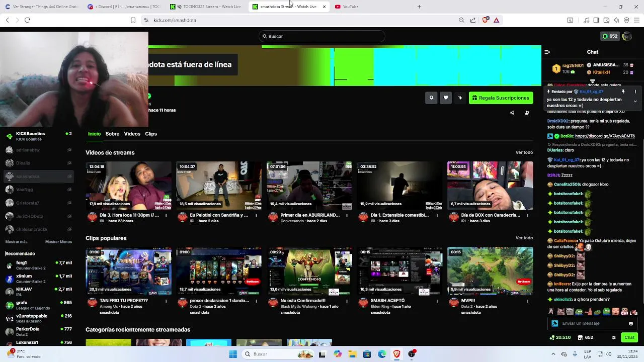
Task: Open channel points 20.510 icon
Action: (x=560, y=337)
